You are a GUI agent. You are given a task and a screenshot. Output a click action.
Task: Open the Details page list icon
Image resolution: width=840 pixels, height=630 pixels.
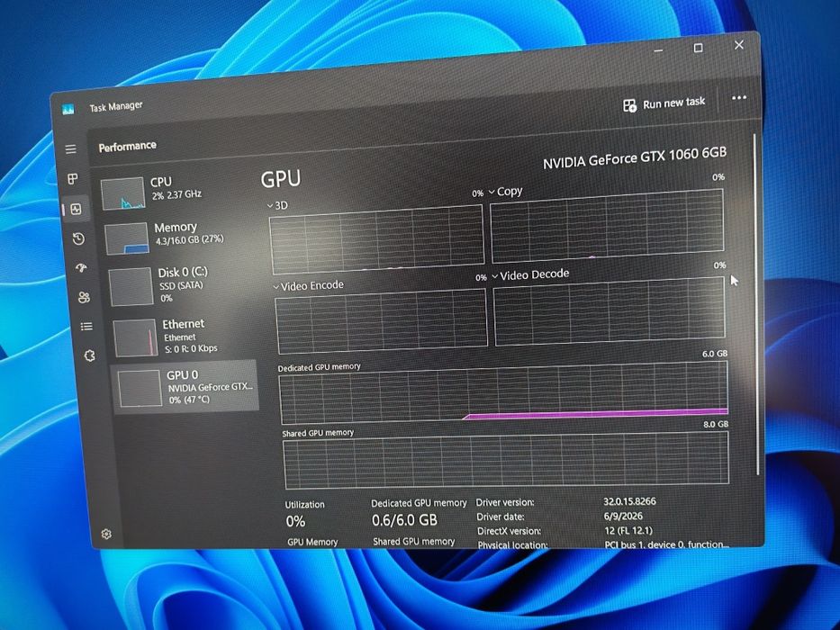click(x=86, y=326)
